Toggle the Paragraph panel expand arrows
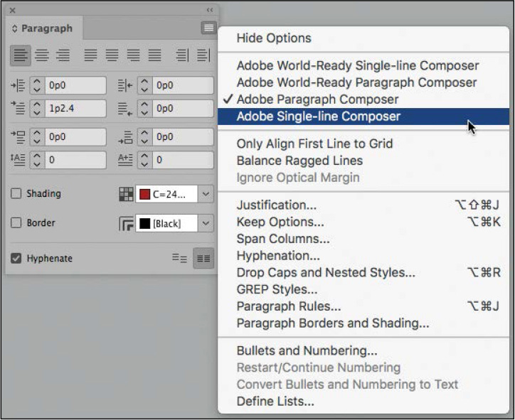The width and height of the screenshot is (515, 420). point(14,28)
